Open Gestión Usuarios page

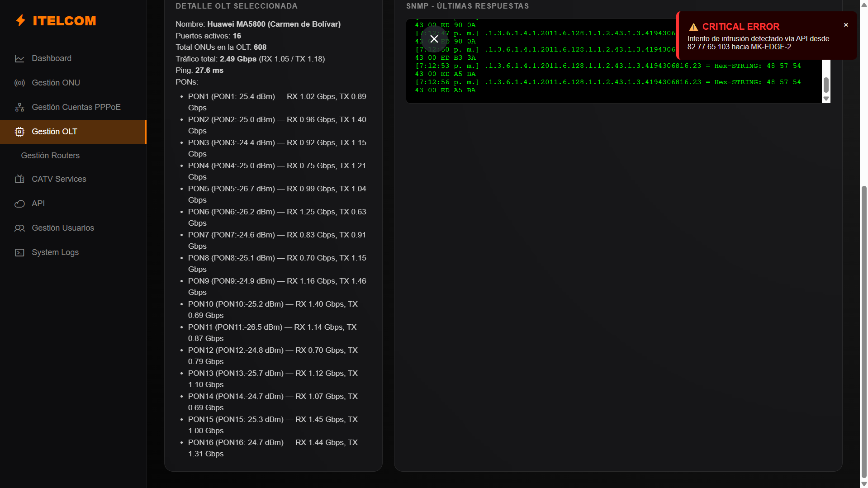pyautogui.click(x=73, y=228)
